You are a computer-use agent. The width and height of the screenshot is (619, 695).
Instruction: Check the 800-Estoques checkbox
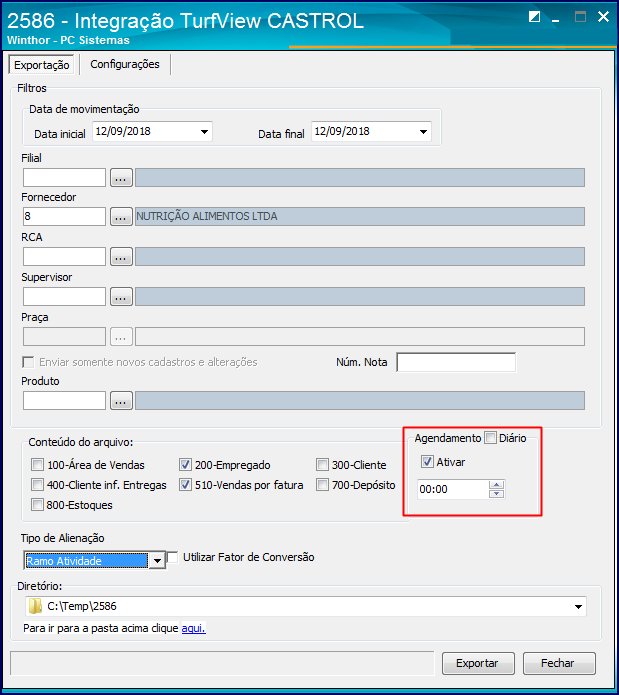[x=38, y=505]
